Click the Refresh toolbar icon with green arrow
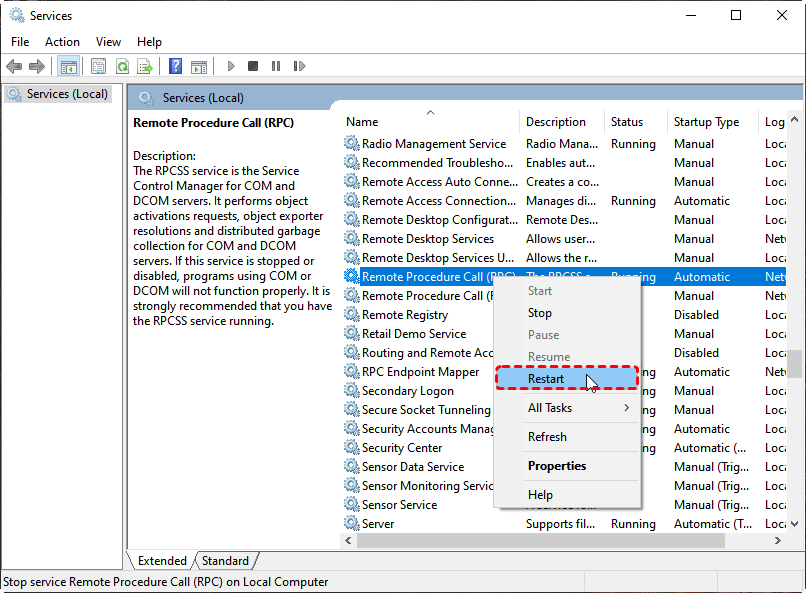Image resolution: width=806 pixels, height=593 pixels. coord(122,67)
